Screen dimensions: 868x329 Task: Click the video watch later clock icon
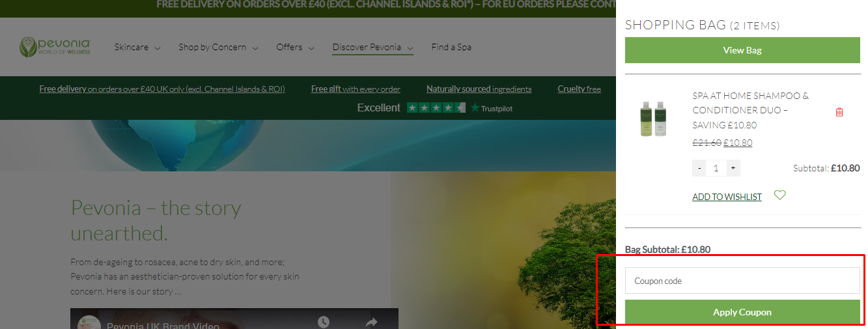pos(324,322)
